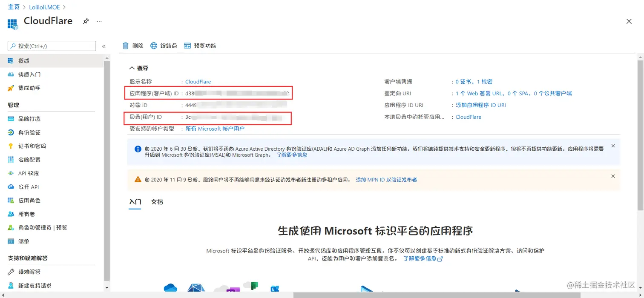The height and width of the screenshot is (298, 644).
Task: Click the 品牌打造 icon
Action: (x=11, y=119)
